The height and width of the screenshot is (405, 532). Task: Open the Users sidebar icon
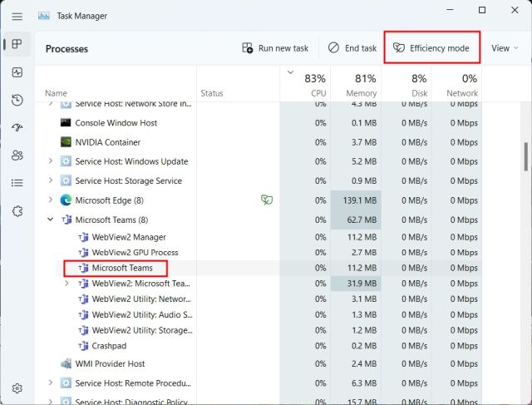(17, 156)
